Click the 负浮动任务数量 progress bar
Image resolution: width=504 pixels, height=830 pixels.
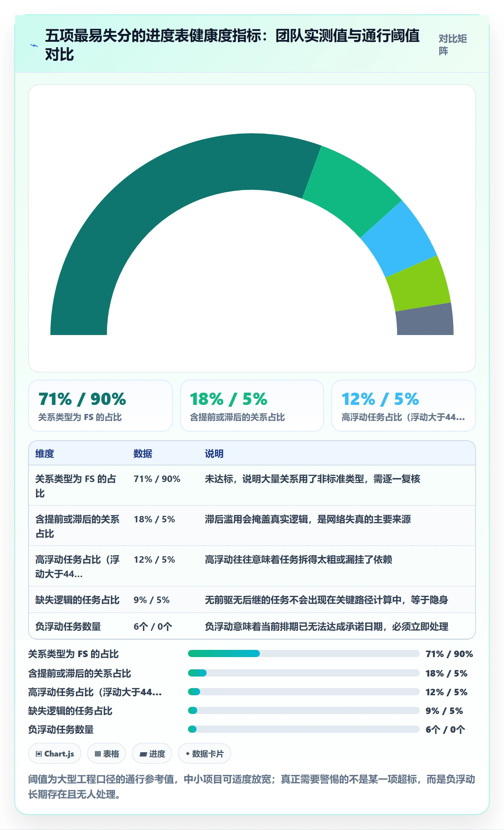tap(303, 729)
